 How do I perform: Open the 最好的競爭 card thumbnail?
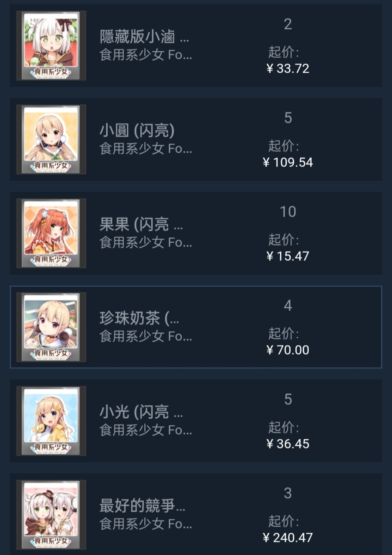tap(51, 515)
